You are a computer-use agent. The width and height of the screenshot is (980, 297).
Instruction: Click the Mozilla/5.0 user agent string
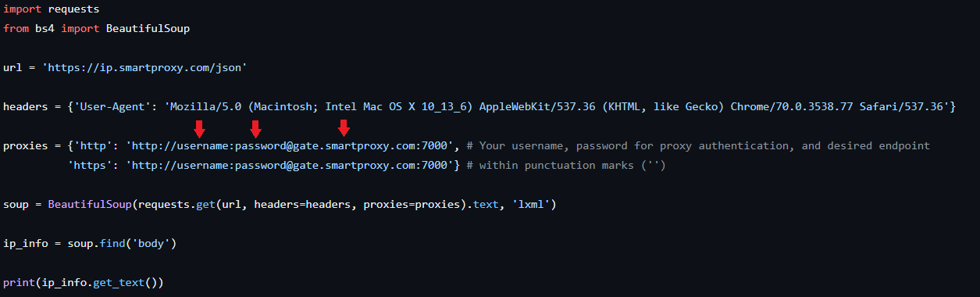point(558,107)
